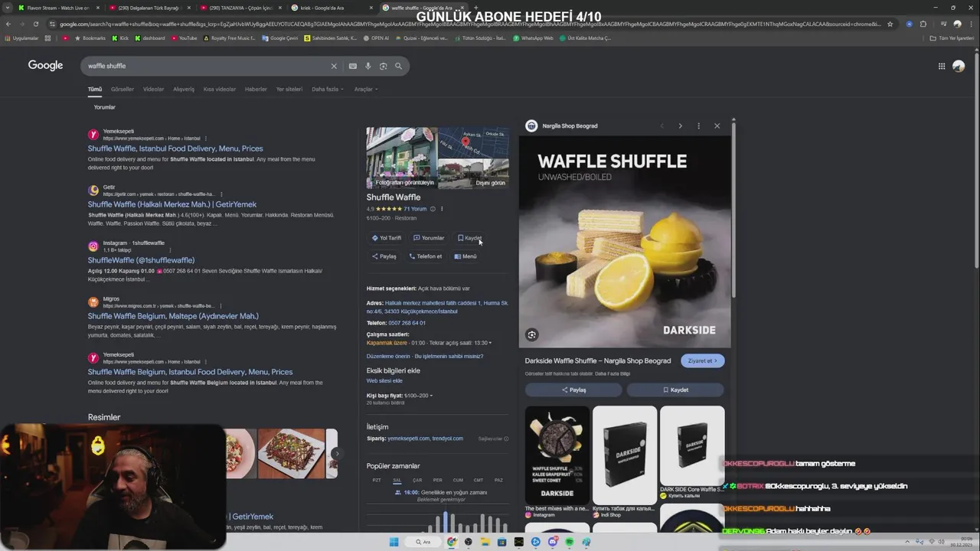Expand Kişi başı fiyat price dropdown
The height and width of the screenshot is (551, 980).
tap(431, 396)
